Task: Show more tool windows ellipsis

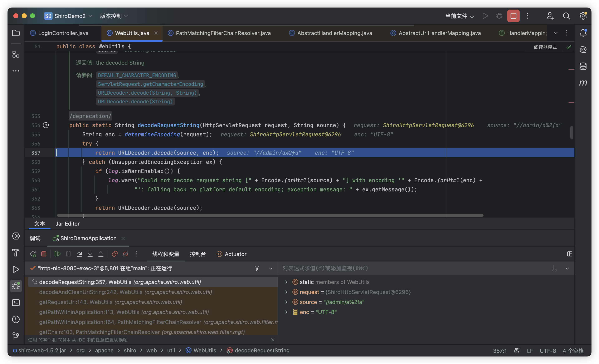Action: click(x=16, y=71)
